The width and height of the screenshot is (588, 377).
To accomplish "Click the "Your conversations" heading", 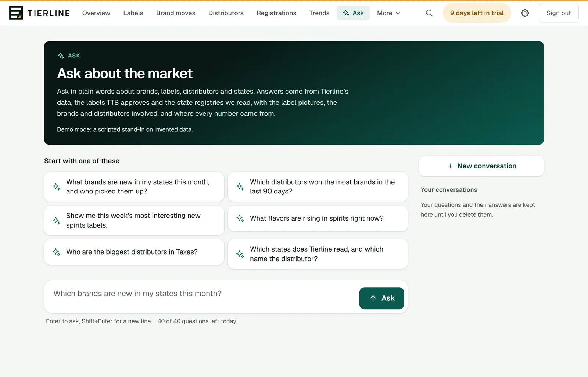I will point(449,190).
